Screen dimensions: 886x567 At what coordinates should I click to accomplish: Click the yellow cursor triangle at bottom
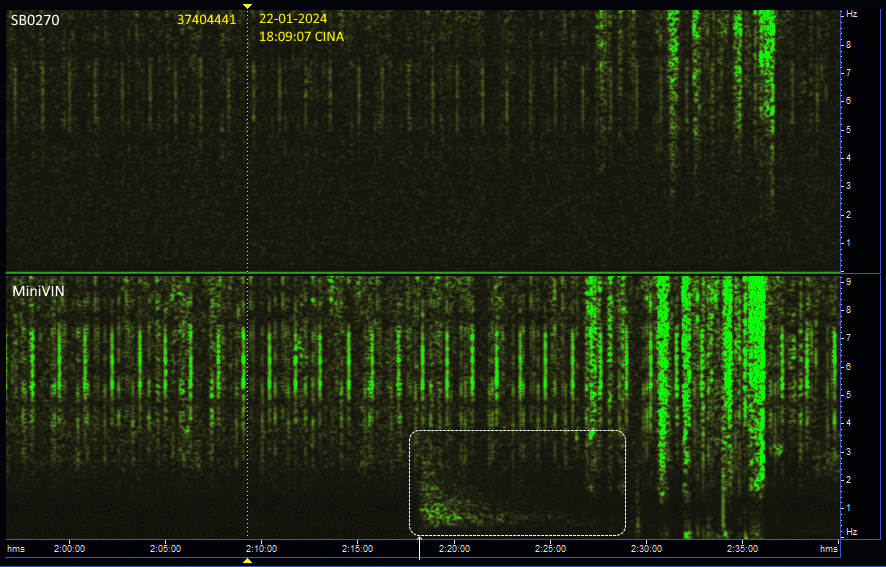[248, 560]
